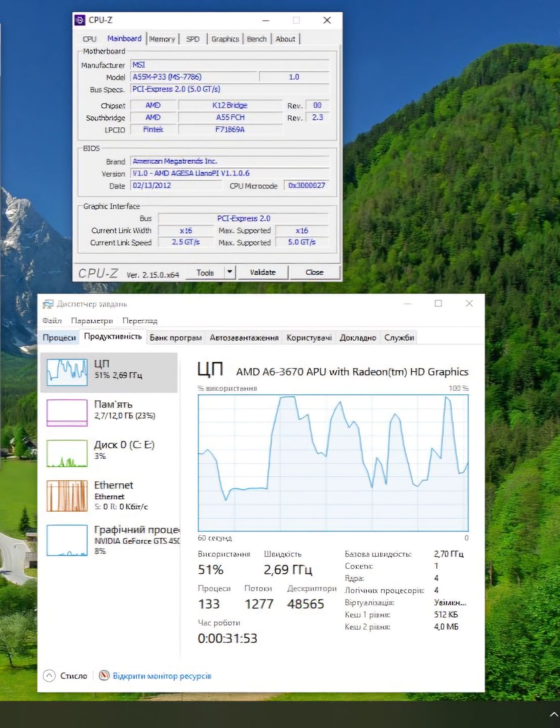
Task: Click the A55M-P33 (MS-7786) model value
Action: tap(193, 77)
